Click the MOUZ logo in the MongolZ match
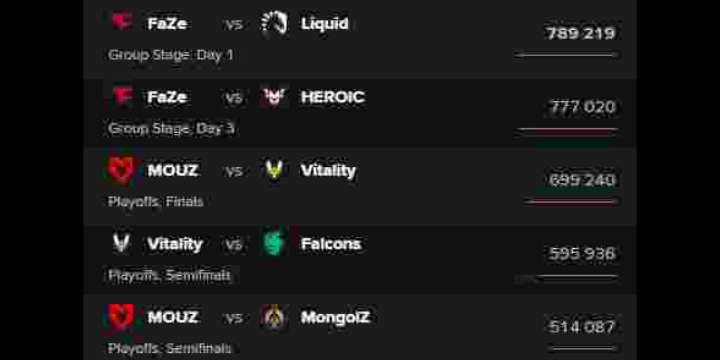The image size is (720, 360). (x=121, y=317)
